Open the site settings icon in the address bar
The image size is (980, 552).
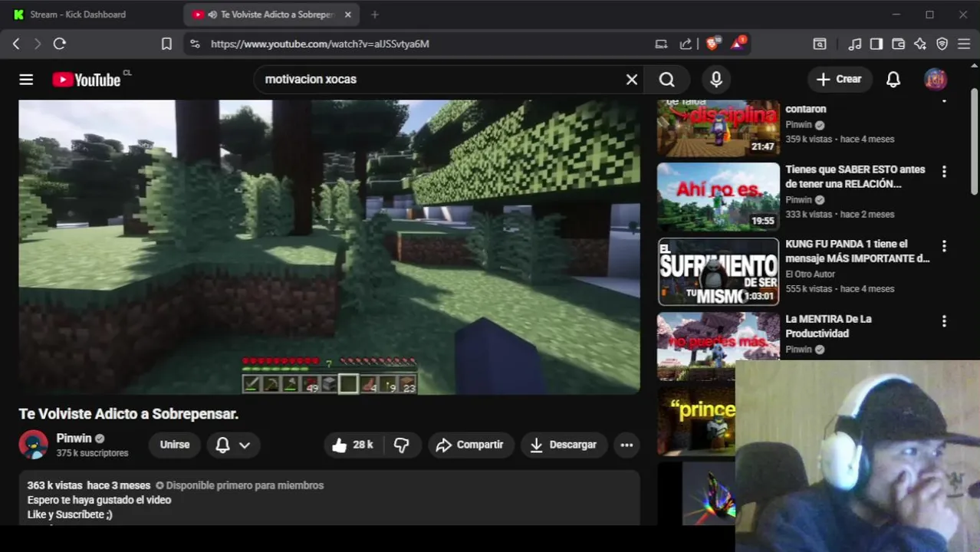pyautogui.click(x=195, y=44)
